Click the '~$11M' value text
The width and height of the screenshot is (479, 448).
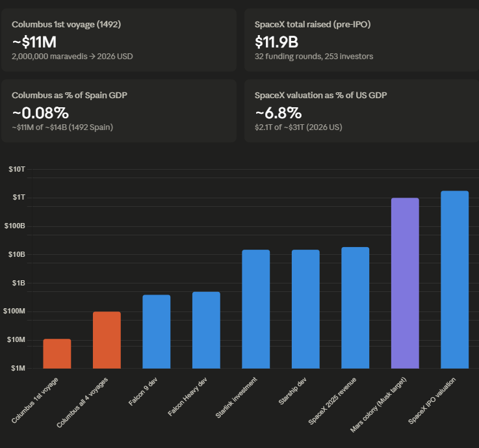pos(34,42)
